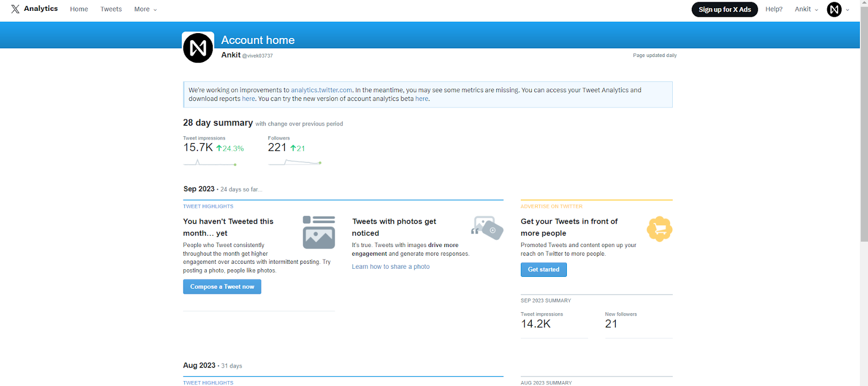
Task: Click 'here' link after download reports
Action: (248, 99)
